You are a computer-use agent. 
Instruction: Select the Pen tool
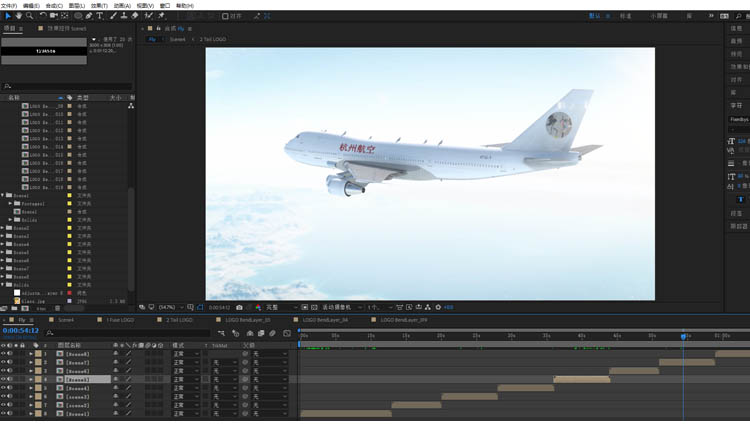[89, 16]
